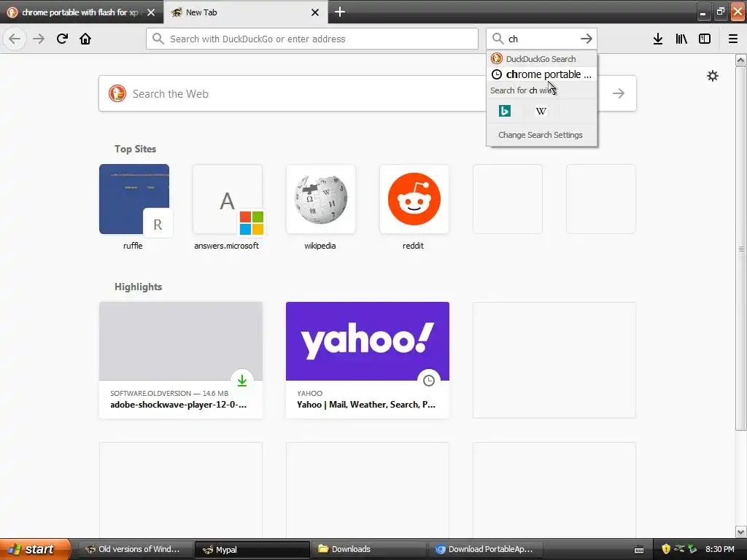Show the sidebar panel icon
Screen dimensions: 747x560
point(705,39)
